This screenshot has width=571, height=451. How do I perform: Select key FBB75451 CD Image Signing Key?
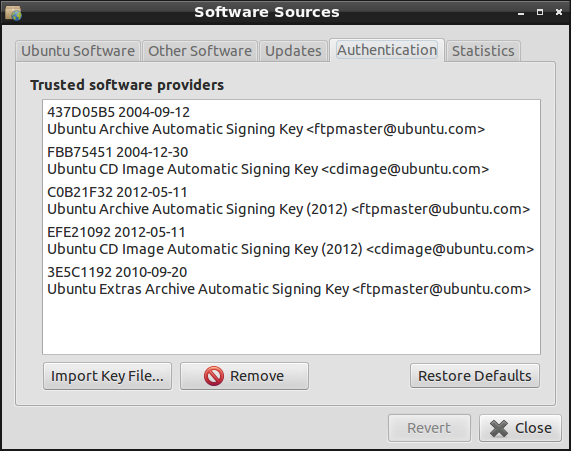coord(291,161)
